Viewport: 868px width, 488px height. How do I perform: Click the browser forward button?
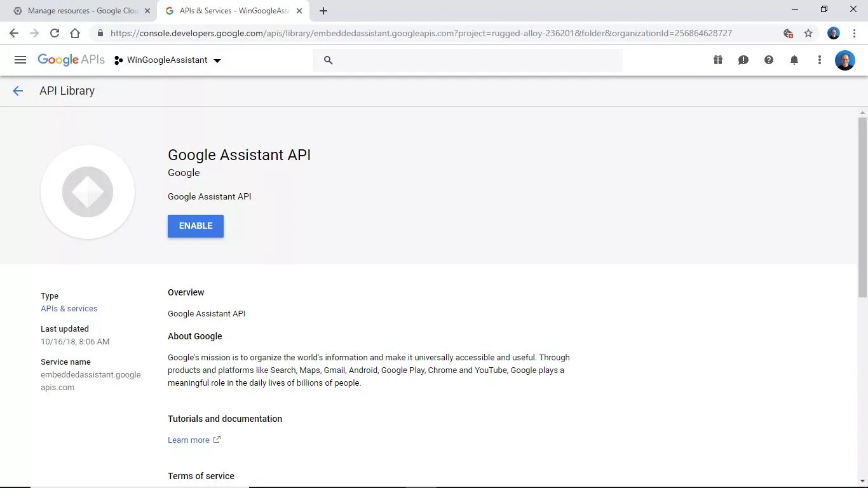(x=34, y=33)
